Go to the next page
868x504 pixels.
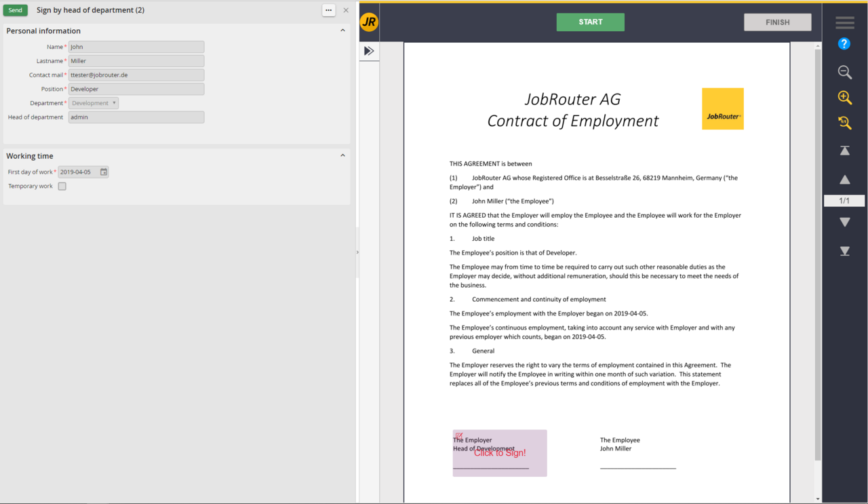(844, 222)
